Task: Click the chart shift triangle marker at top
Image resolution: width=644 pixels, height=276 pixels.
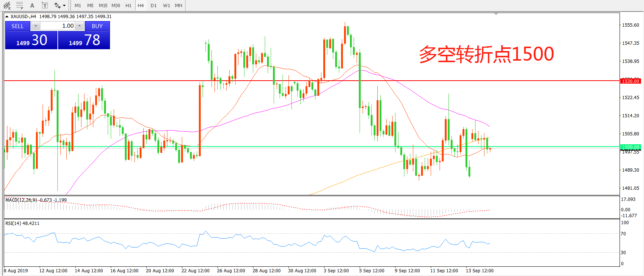Action: (496, 14)
